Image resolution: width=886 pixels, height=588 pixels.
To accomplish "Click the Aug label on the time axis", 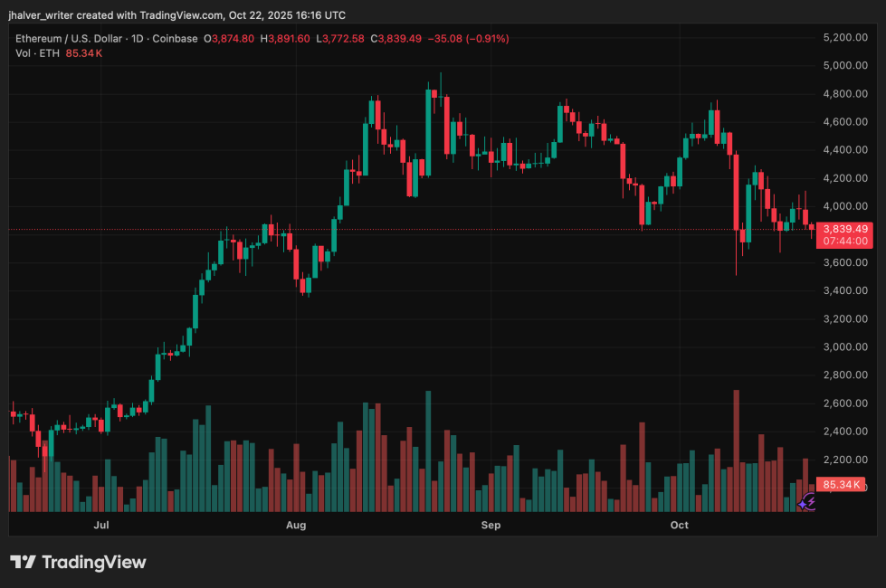I will (x=295, y=525).
